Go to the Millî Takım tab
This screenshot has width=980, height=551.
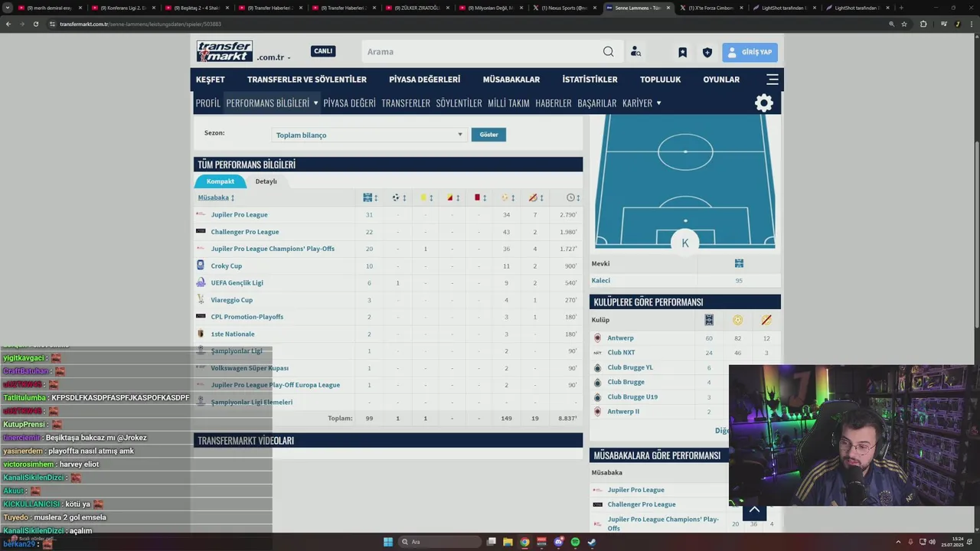click(508, 103)
